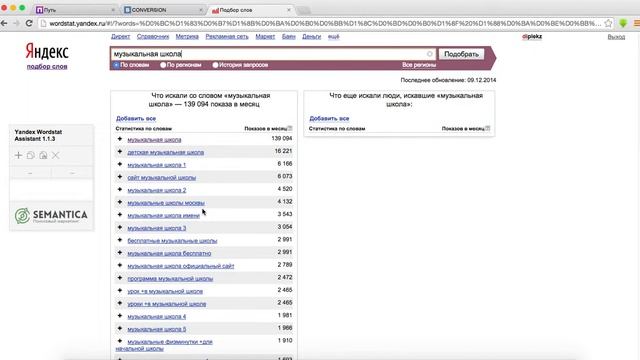Add 'уроки +в музыкальной школе' plus icon

pyautogui.click(x=120, y=304)
